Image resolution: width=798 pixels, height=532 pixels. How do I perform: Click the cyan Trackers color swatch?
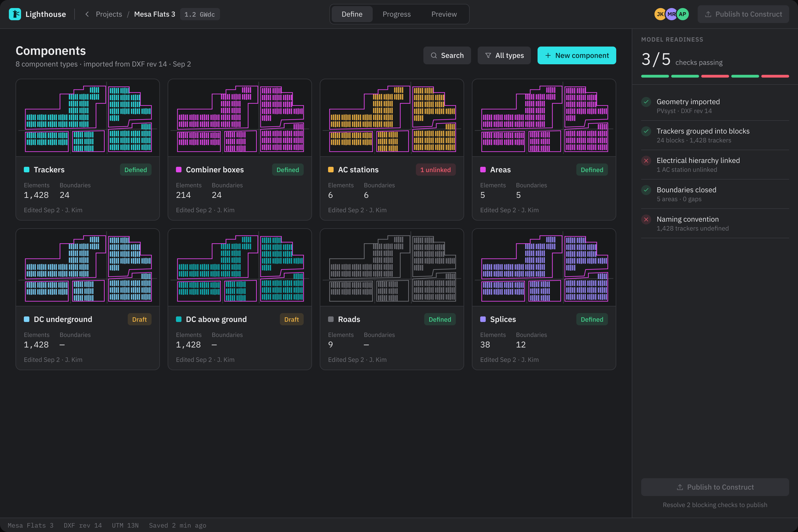pyautogui.click(x=27, y=170)
